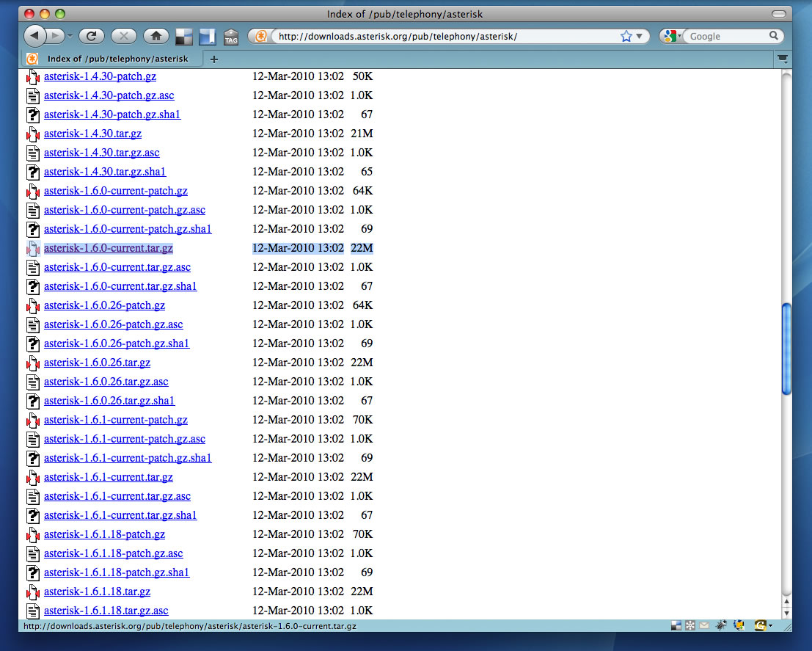Download asterisk-1.6.1-current.tar.gz
This screenshot has height=651, width=812.
point(108,477)
